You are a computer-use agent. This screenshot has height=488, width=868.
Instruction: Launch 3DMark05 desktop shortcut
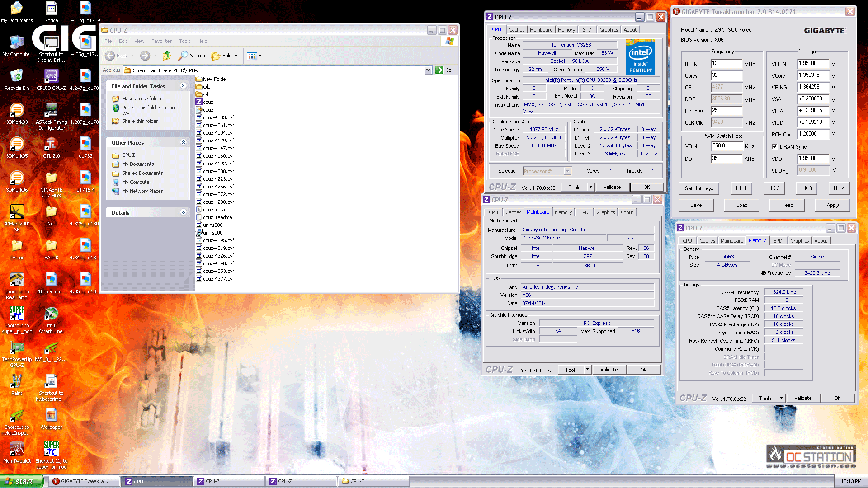click(x=17, y=148)
